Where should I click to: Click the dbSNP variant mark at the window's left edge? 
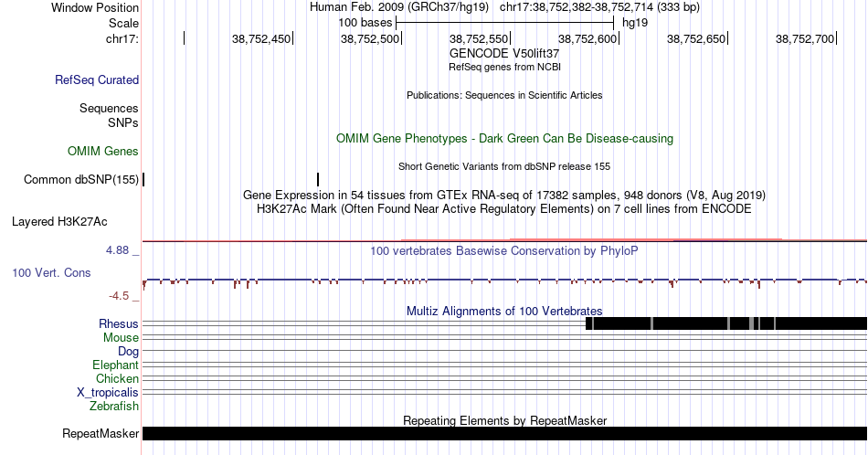pyautogui.click(x=143, y=179)
